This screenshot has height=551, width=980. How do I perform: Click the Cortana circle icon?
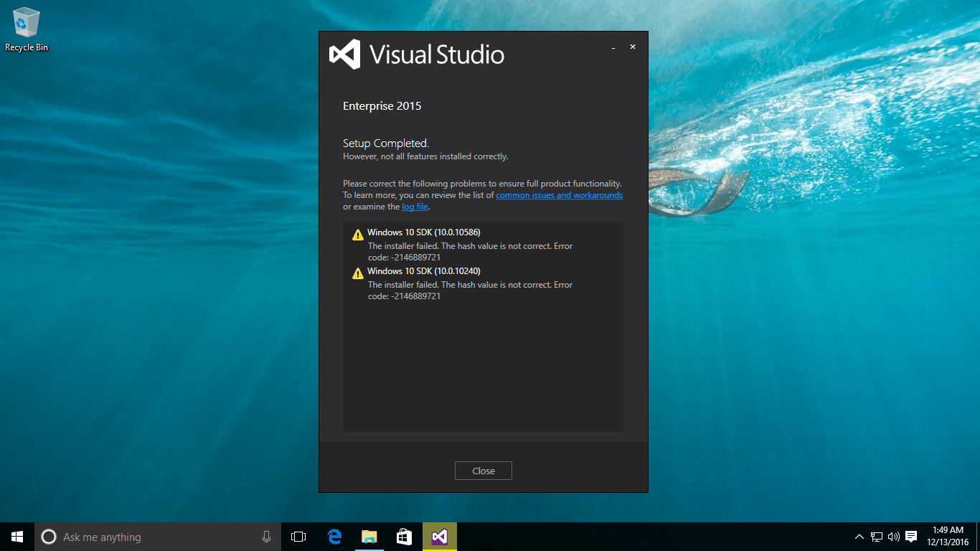(x=49, y=537)
